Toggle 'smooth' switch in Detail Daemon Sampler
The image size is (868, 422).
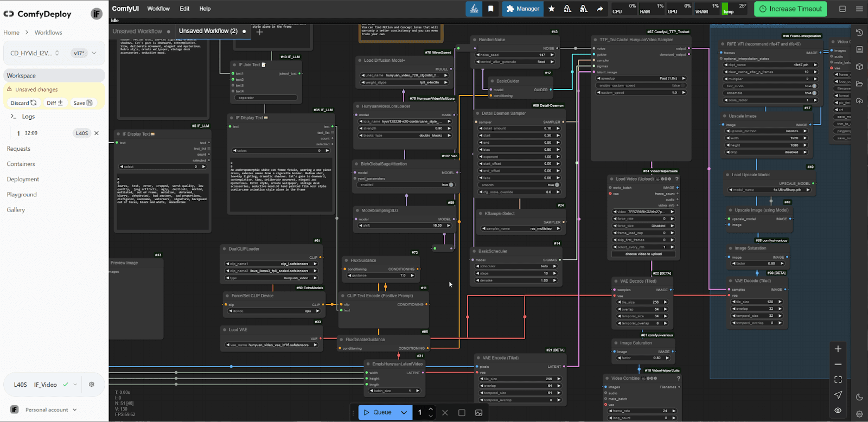click(x=557, y=185)
